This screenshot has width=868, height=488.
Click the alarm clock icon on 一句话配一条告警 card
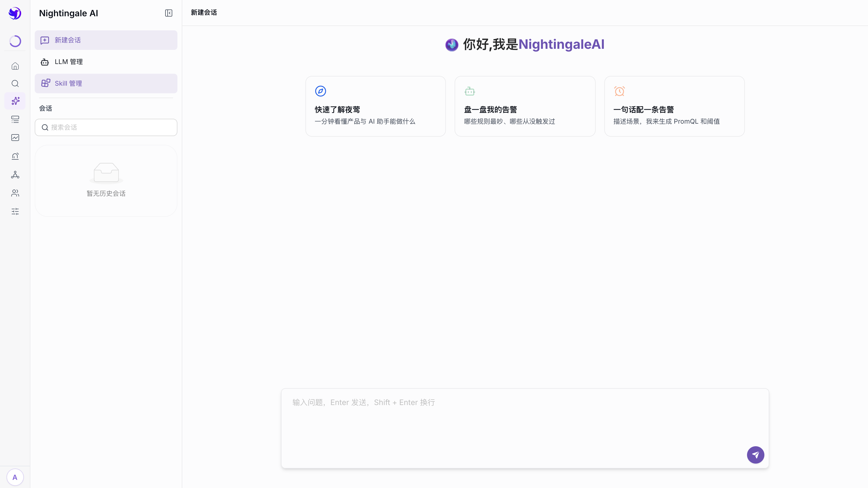pos(619,91)
